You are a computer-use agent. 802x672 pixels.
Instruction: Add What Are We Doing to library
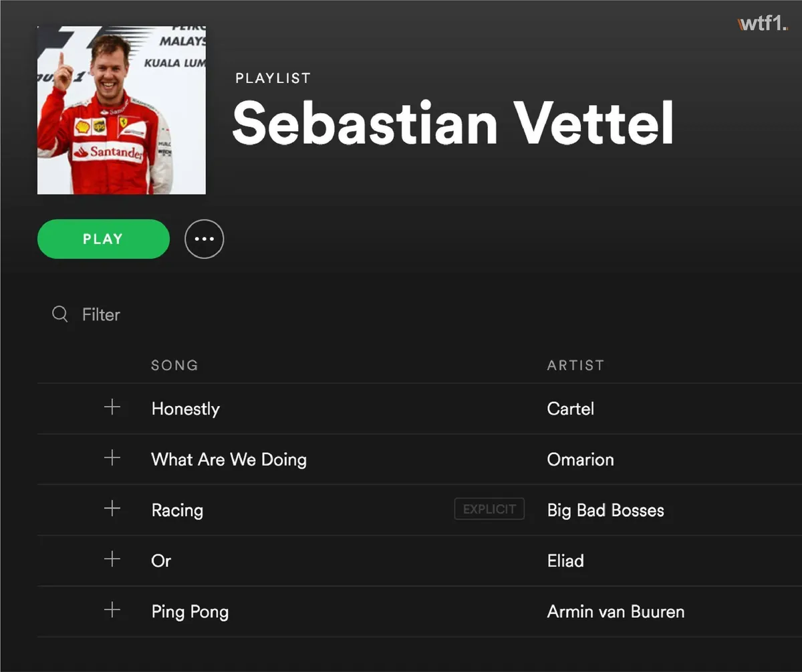[112, 458]
